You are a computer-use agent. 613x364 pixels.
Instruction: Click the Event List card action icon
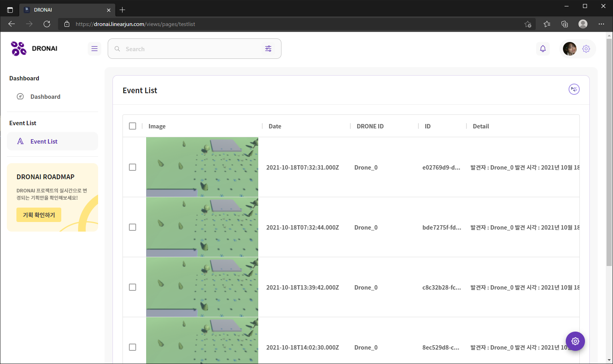coord(574,89)
